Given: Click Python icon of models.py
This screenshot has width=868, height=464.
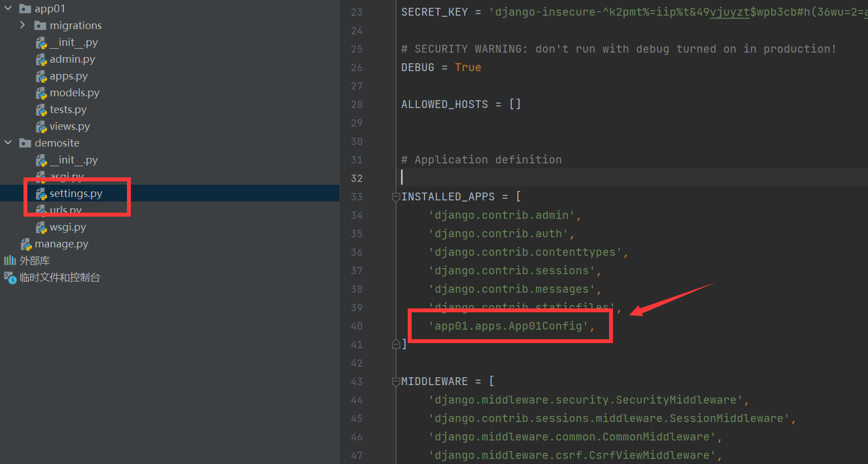Looking at the screenshot, I should coord(41,93).
